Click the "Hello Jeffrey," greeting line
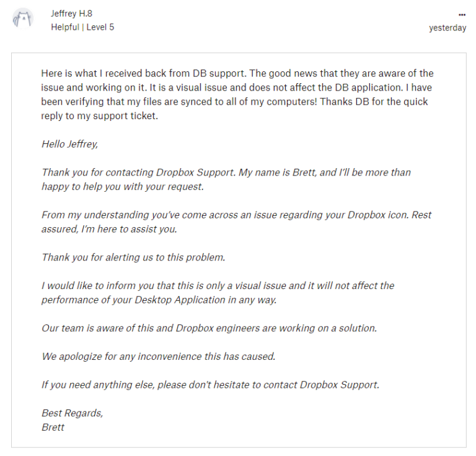This screenshot has height=456, width=476. pyautogui.click(x=70, y=144)
